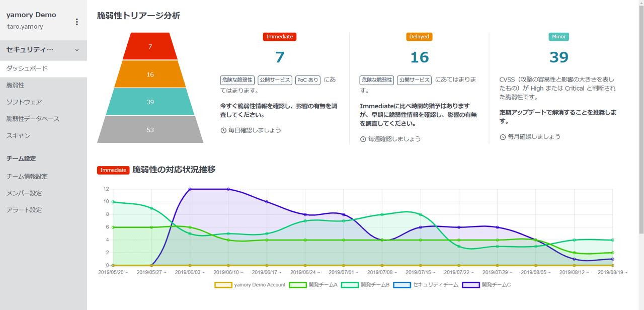Click the clock icon next to 毎日確認しましょう

coord(223,130)
